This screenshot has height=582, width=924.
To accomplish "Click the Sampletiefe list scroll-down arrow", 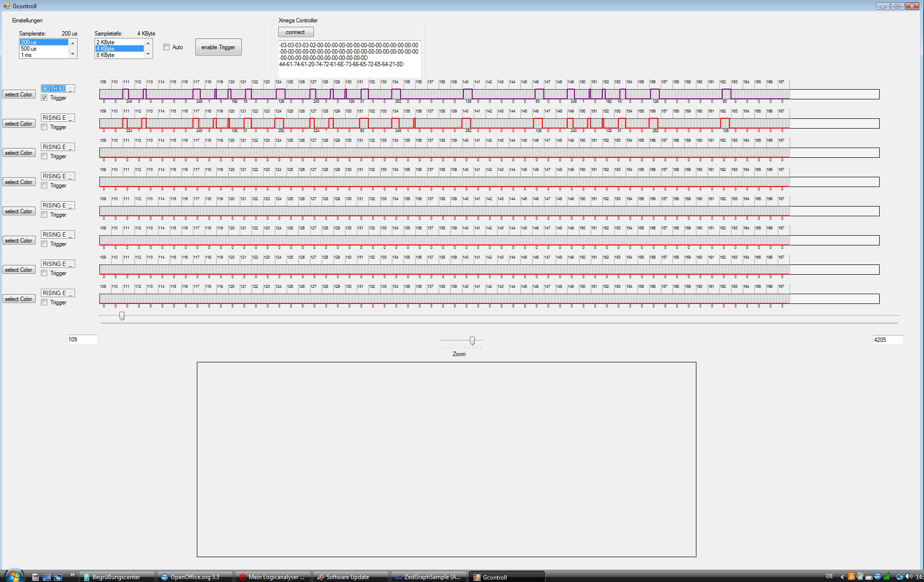I will pos(149,54).
